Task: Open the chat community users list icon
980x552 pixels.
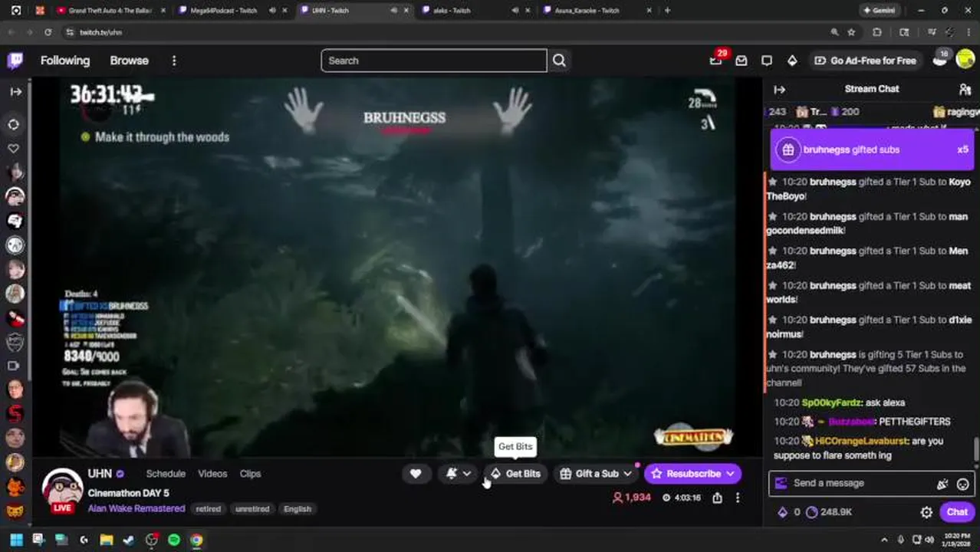Action: pyautogui.click(x=965, y=89)
